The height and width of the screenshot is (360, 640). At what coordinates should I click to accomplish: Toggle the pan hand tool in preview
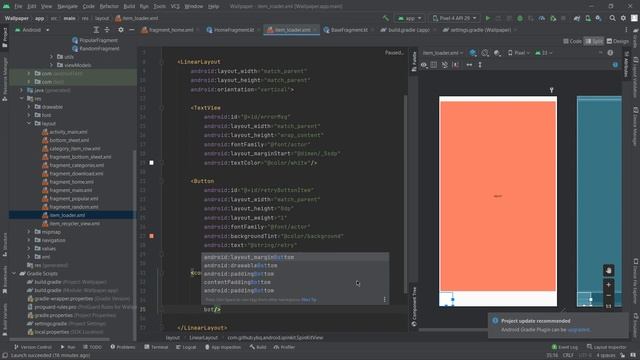pyautogui.click(x=608, y=270)
